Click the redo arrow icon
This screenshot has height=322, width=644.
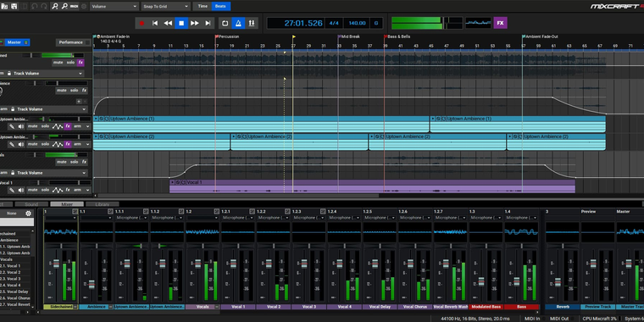(44, 6)
